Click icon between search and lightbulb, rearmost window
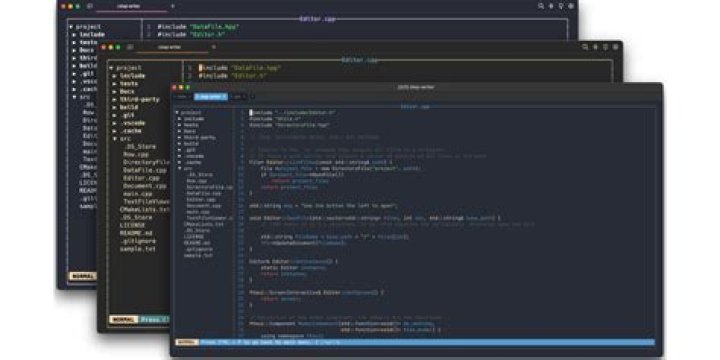This screenshot has height=360, width=720. [551, 6]
